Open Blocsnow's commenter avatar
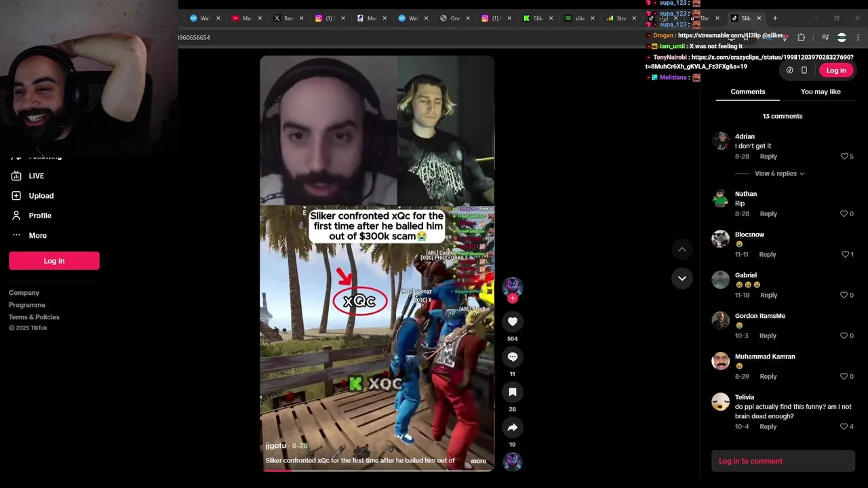 (721, 239)
